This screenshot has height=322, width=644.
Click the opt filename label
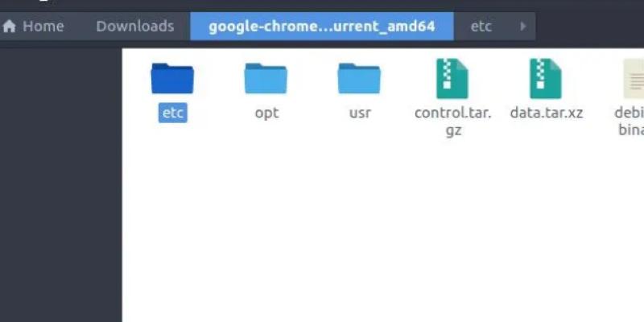[266, 113]
